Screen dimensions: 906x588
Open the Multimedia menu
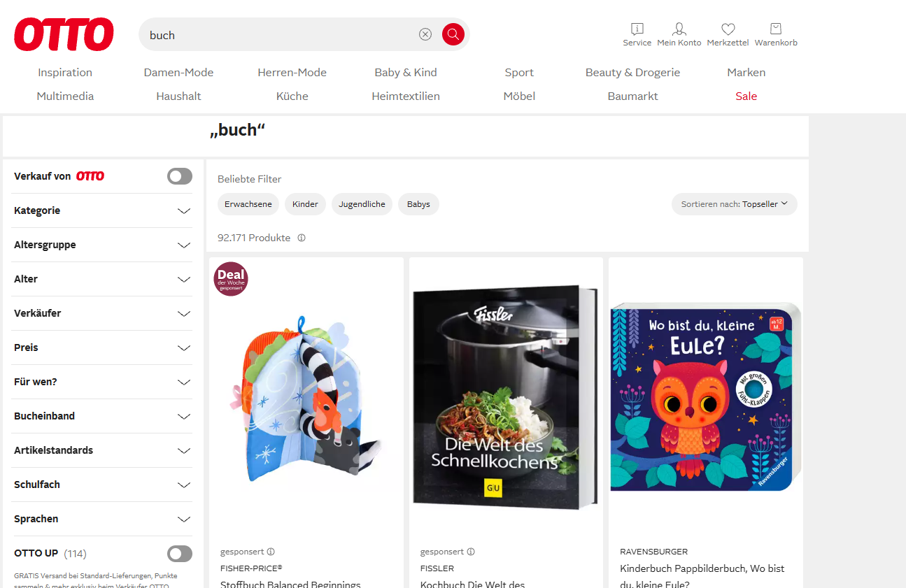point(65,96)
